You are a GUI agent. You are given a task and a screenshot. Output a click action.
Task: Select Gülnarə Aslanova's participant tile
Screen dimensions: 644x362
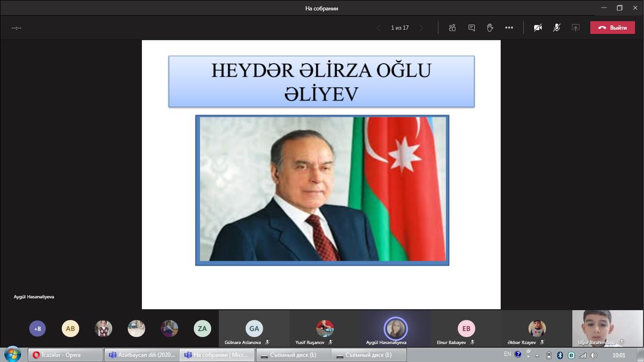pos(254,329)
